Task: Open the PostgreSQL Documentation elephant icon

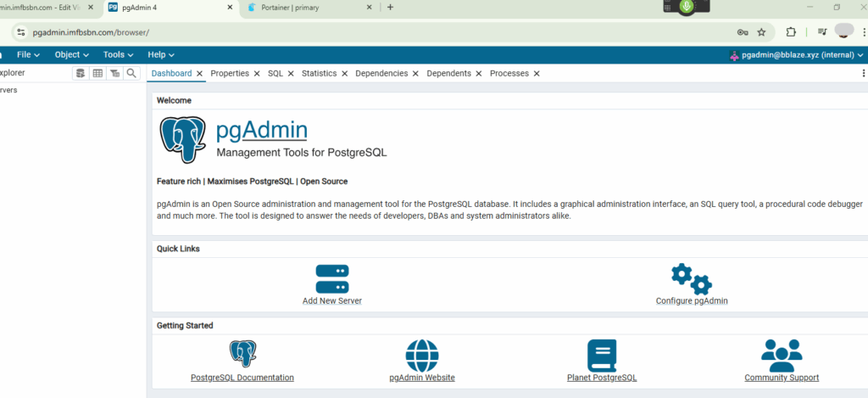Action: (242, 353)
